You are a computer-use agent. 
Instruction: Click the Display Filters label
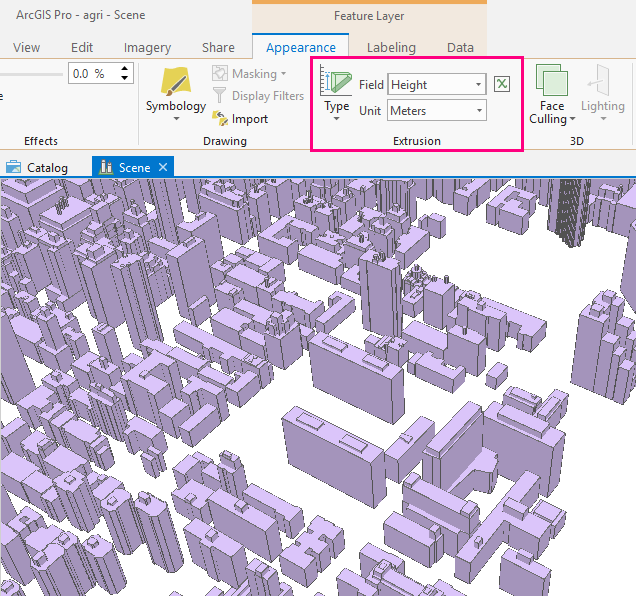click(268, 96)
